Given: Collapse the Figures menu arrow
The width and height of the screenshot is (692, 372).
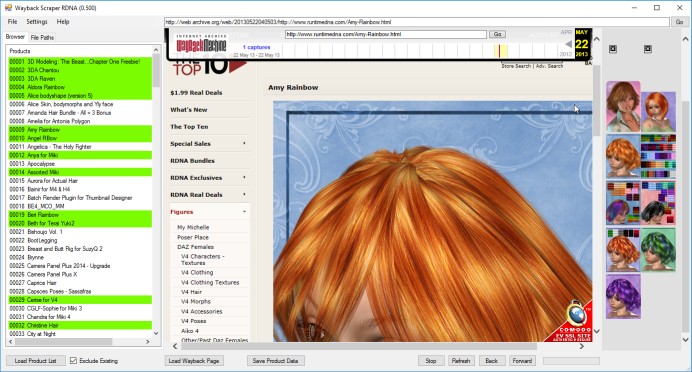Looking at the screenshot, I should pyautogui.click(x=244, y=212).
